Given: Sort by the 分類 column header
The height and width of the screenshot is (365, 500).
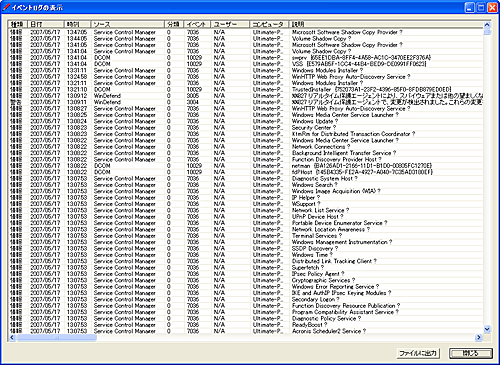Looking at the screenshot, I should [x=174, y=24].
